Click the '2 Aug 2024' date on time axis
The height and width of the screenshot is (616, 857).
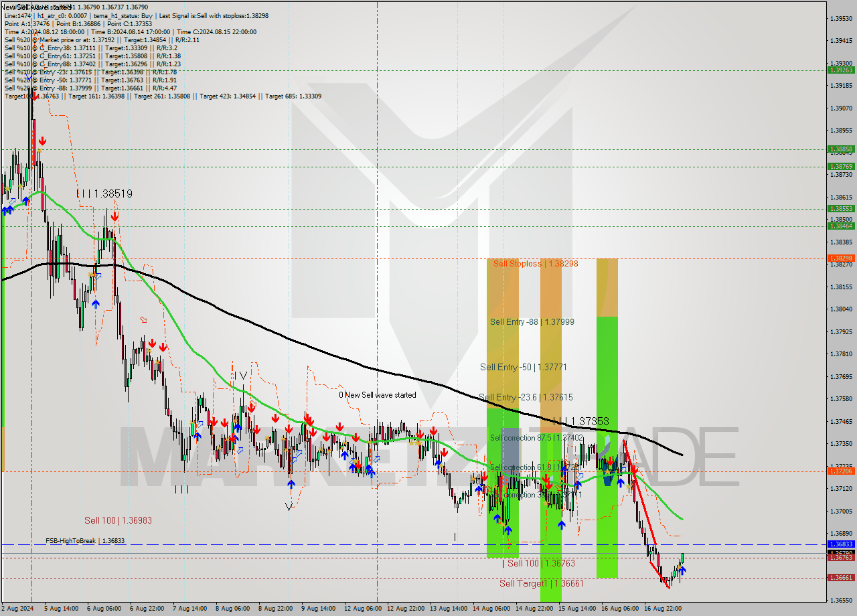point(18,609)
